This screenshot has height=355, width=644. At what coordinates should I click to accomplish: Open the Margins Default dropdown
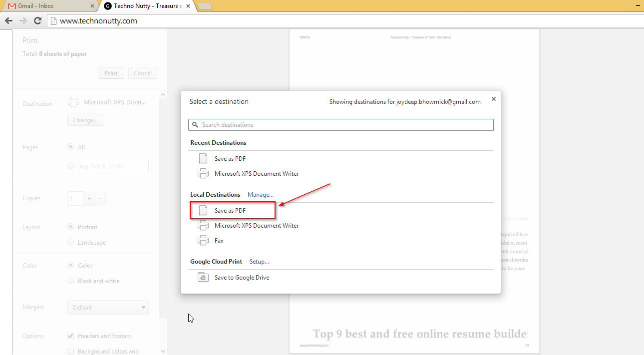[108, 307]
